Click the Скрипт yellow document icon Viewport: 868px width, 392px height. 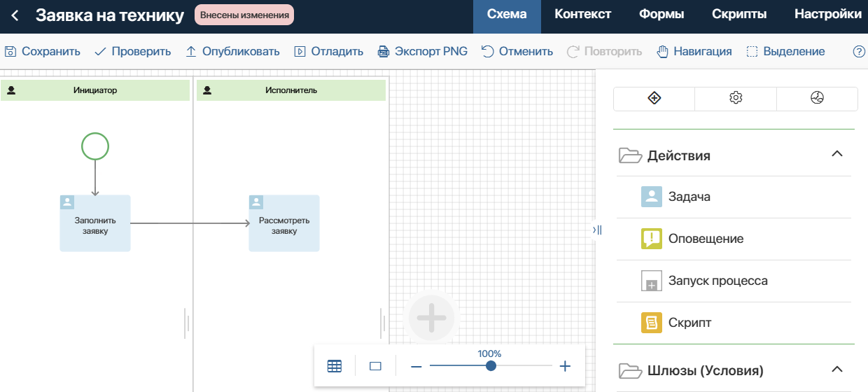[652, 323]
